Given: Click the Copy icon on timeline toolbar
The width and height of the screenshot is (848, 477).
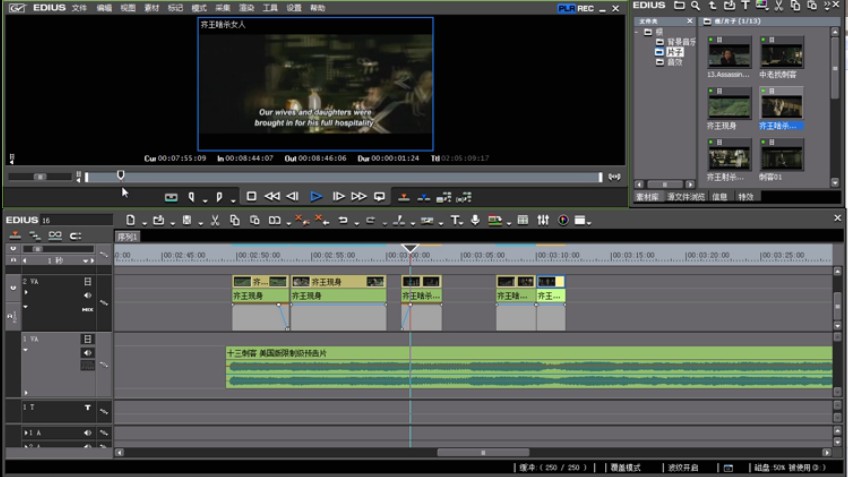Looking at the screenshot, I should click(x=235, y=220).
